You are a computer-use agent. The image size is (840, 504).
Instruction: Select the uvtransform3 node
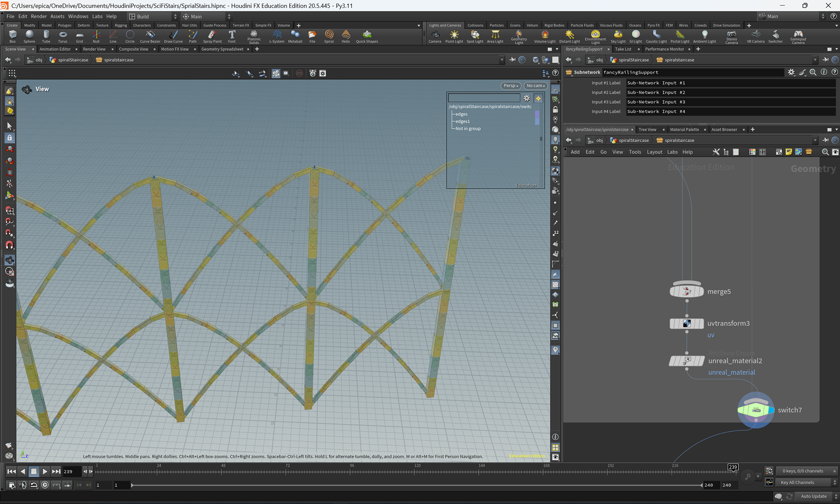tap(687, 323)
